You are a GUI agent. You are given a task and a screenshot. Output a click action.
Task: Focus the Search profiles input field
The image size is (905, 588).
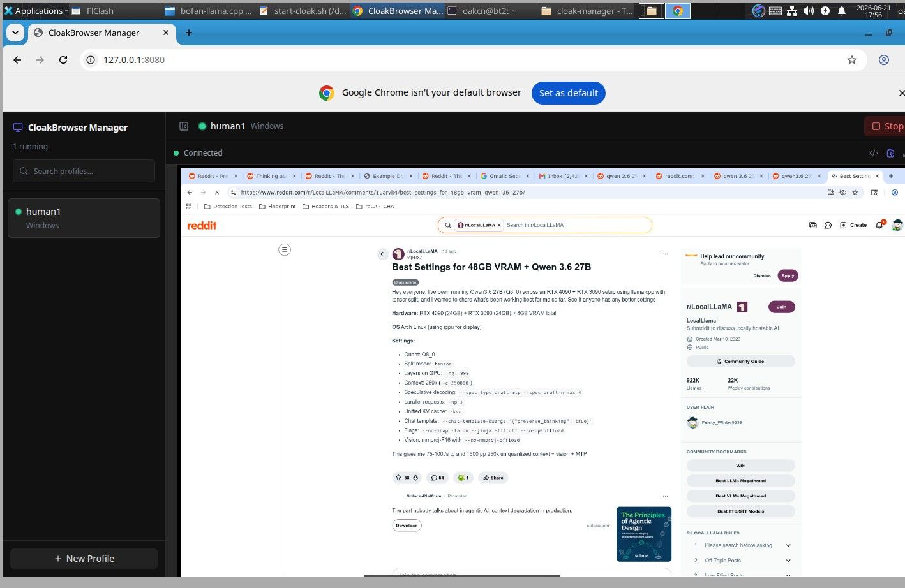pyautogui.click(x=84, y=171)
